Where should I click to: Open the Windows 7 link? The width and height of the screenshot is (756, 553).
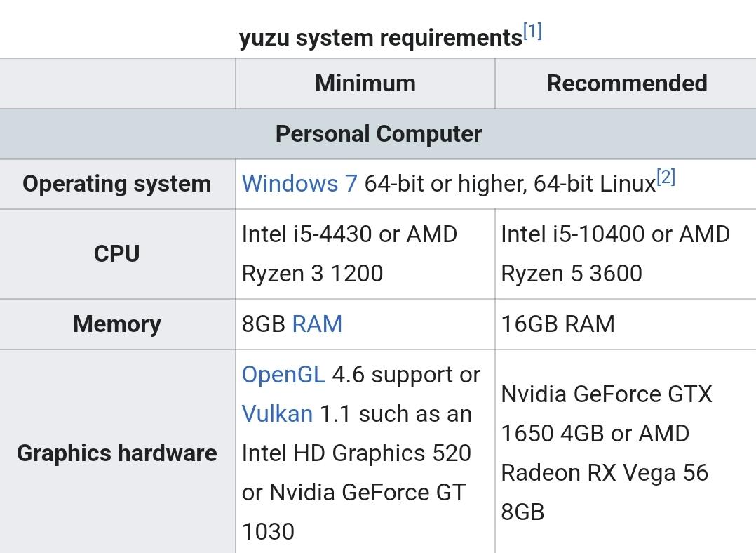pos(299,184)
